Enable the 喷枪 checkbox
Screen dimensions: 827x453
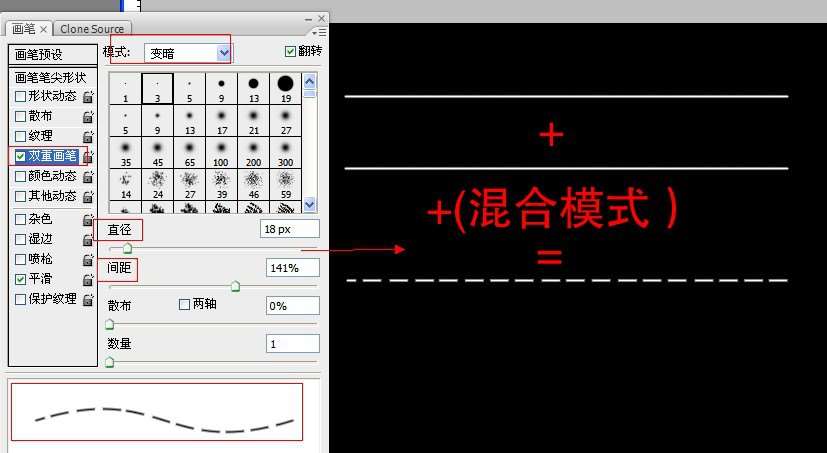click(x=21, y=259)
